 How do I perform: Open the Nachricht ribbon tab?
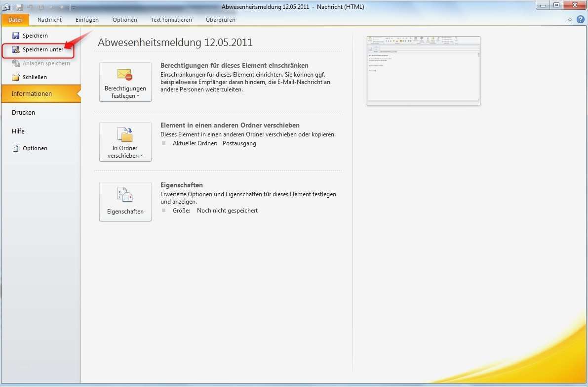pyautogui.click(x=49, y=20)
